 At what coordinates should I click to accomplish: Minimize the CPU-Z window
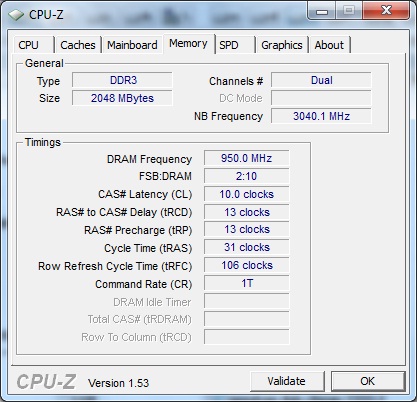pos(322,11)
